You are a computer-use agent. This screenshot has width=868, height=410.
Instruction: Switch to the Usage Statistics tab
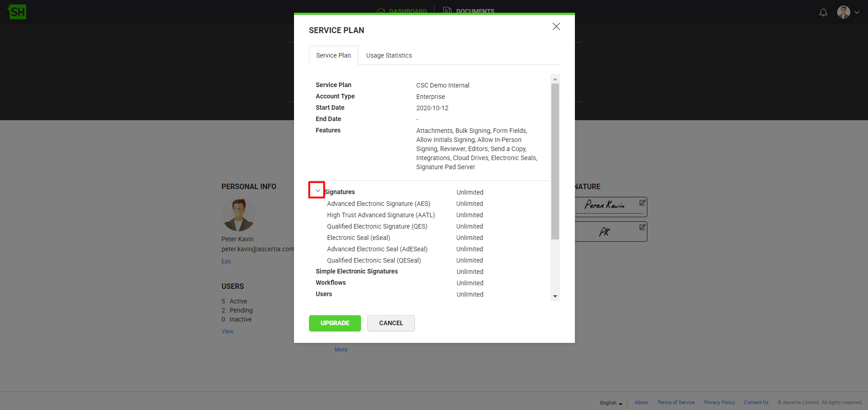389,55
